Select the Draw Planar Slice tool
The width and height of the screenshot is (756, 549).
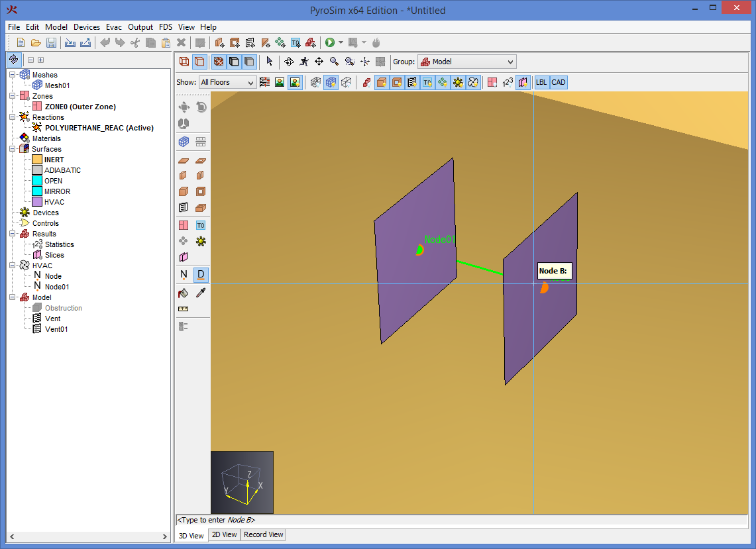pyautogui.click(x=184, y=257)
